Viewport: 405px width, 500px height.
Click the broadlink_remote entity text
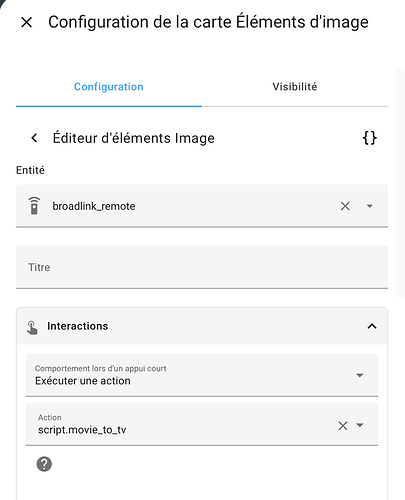pyautogui.click(x=94, y=206)
